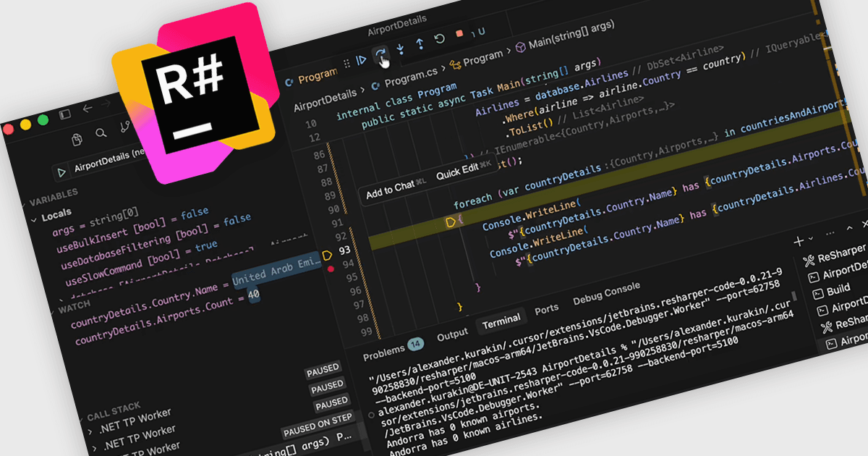Screen dimensions: 868x456
Task: Grab the debug toolbar drag handle
Action: (x=346, y=63)
